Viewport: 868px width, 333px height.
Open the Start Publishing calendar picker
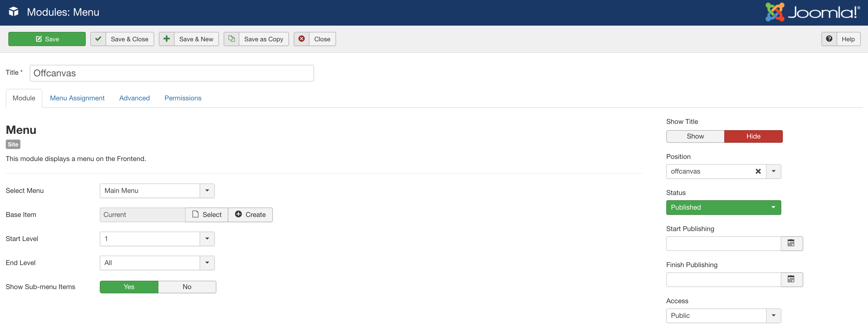(791, 243)
